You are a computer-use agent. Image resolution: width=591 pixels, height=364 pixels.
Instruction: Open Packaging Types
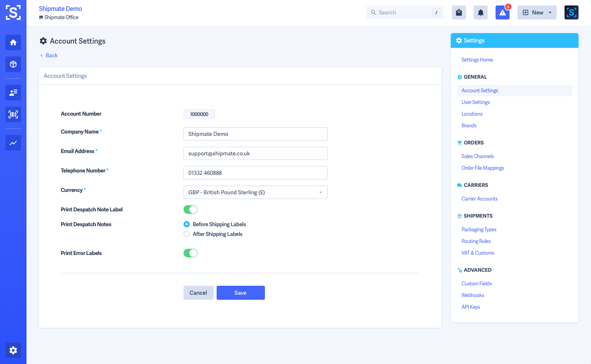479,229
